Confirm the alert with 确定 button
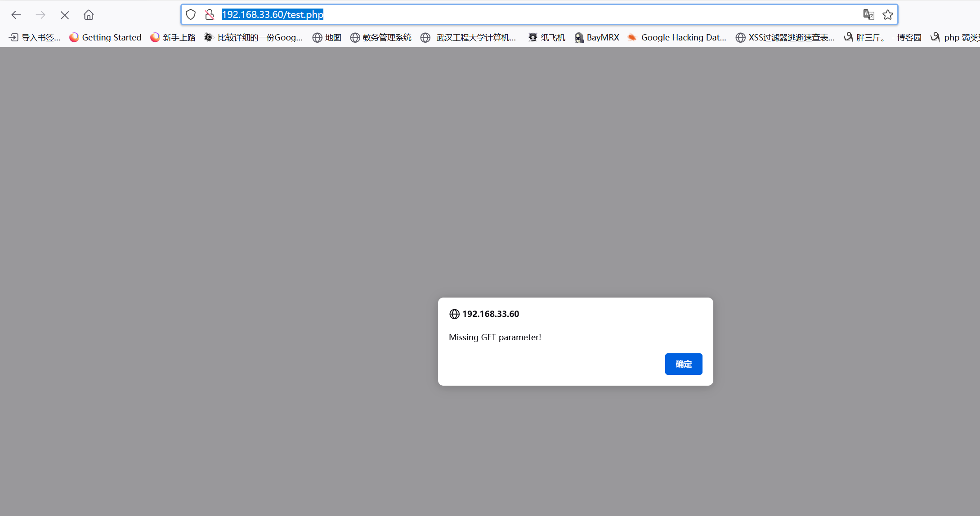980x516 pixels. [x=684, y=364]
